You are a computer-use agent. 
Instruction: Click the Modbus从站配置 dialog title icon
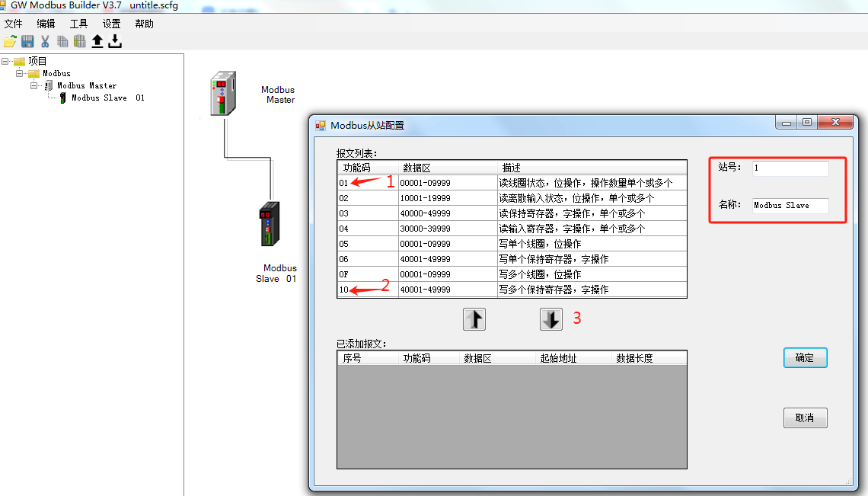coord(320,125)
